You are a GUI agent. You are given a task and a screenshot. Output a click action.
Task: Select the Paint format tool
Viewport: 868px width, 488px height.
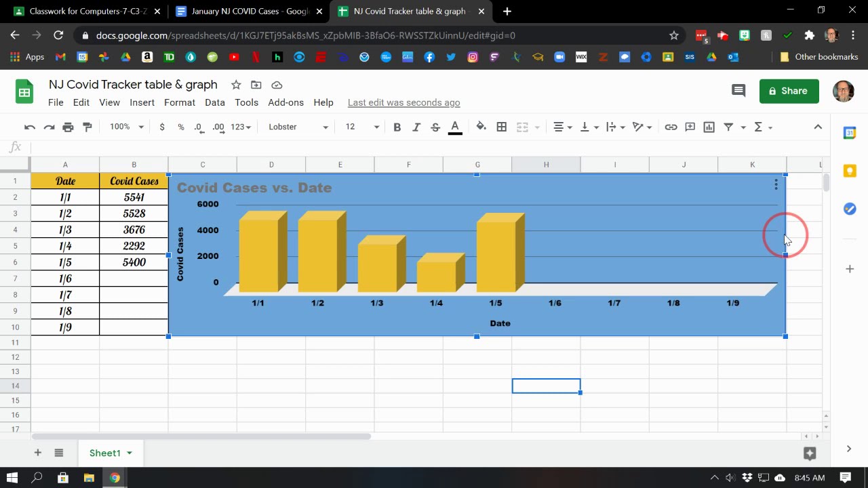(x=87, y=127)
